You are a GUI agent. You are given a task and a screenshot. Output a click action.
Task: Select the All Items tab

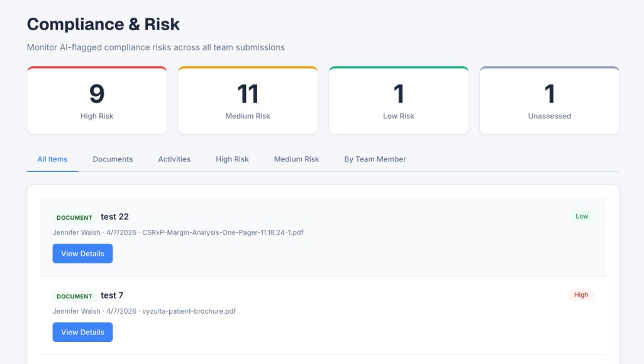52,159
